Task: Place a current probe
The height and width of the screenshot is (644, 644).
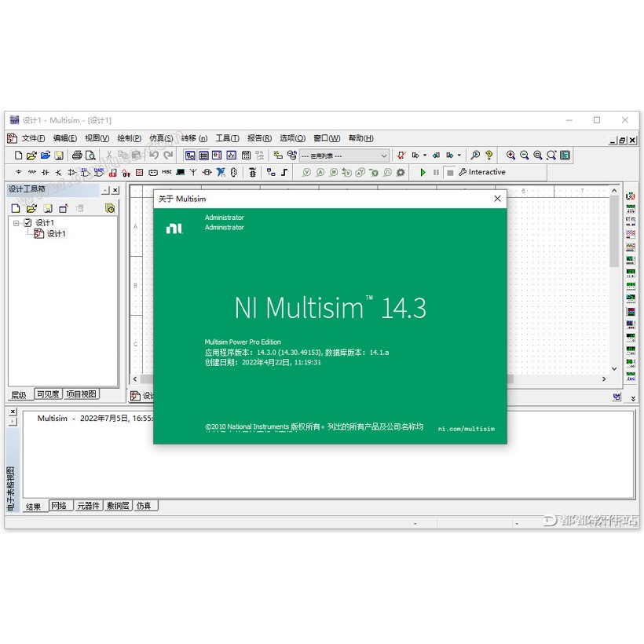Action: (320, 173)
